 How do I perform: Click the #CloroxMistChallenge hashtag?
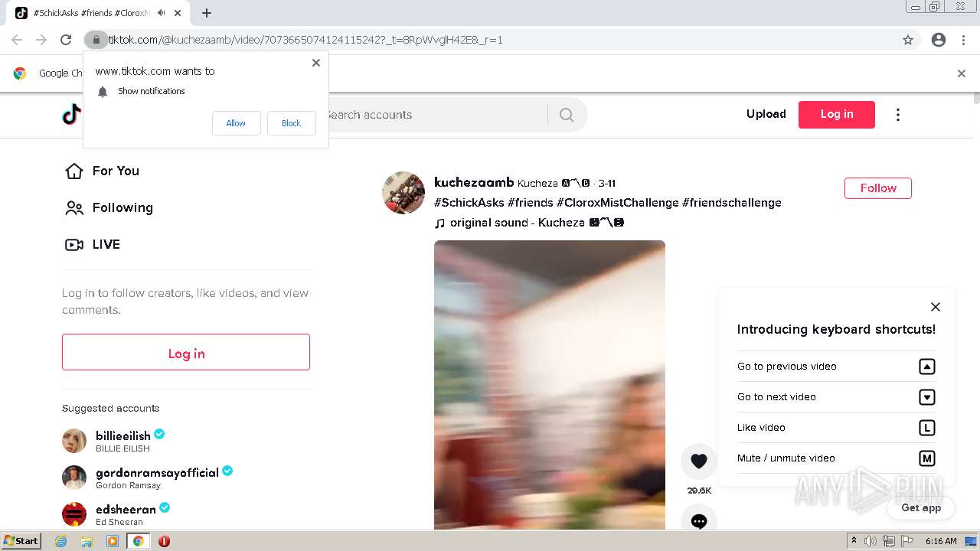point(618,203)
